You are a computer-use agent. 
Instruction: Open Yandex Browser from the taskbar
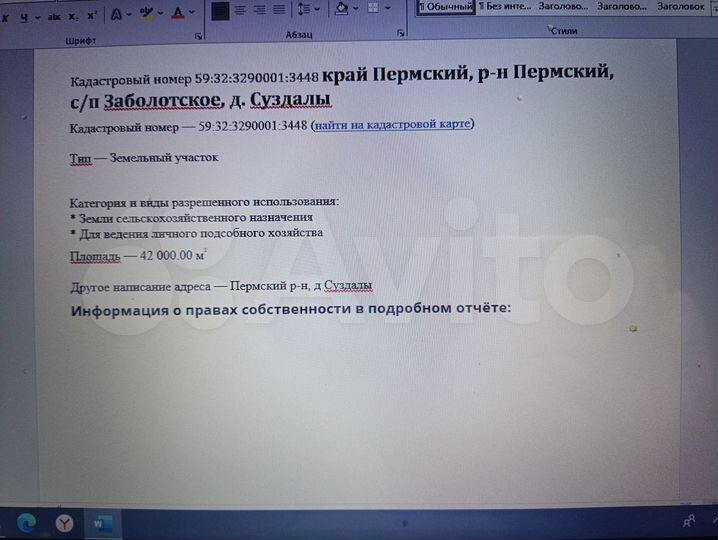coord(65,523)
